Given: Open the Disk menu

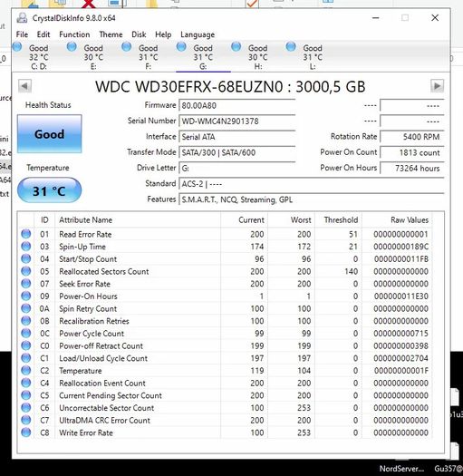Looking at the screenshot, I should click(139, 34).
